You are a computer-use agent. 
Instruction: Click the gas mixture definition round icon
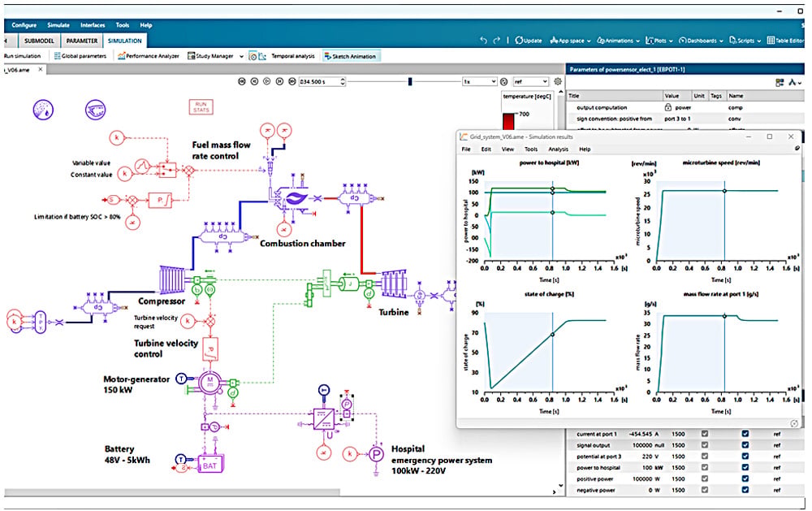click(44, 110)
